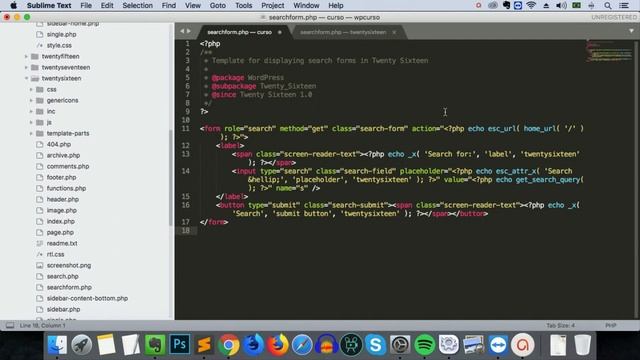Open screenshot.png in the sidebar

pyautogui.click(x=69, y=265)
